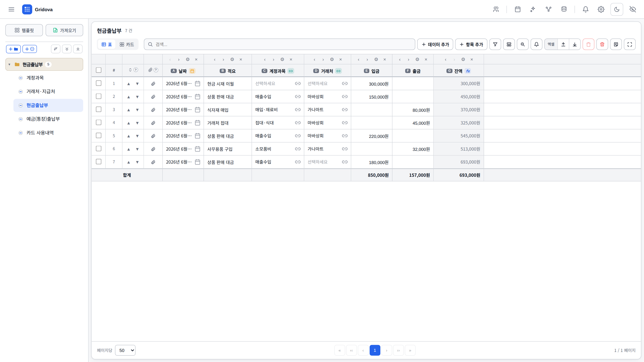This screenshot has width=644, height=362.
Task: Open the hamburger menu
Action: click(11, 9)
